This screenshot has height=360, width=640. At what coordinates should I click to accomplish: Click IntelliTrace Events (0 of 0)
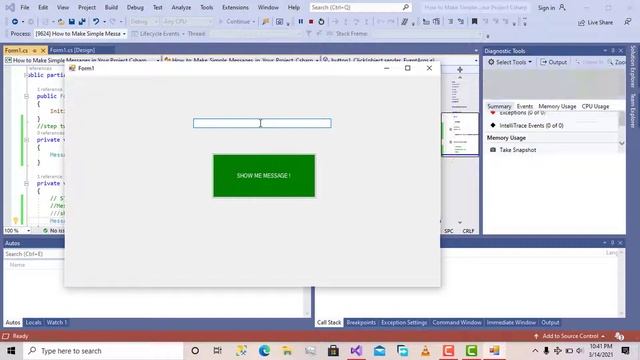[x=531, y=125]
